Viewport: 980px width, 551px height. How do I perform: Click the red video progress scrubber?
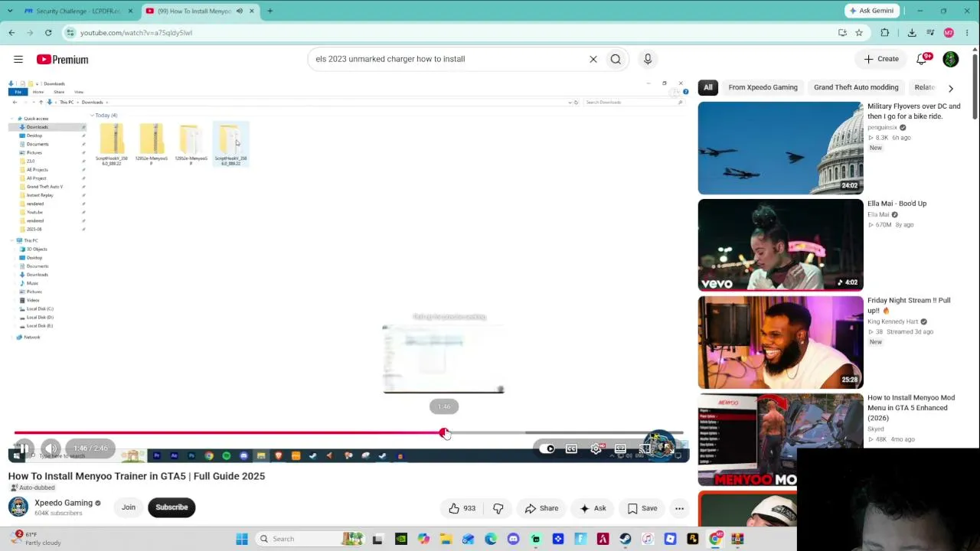click(443, 433)
